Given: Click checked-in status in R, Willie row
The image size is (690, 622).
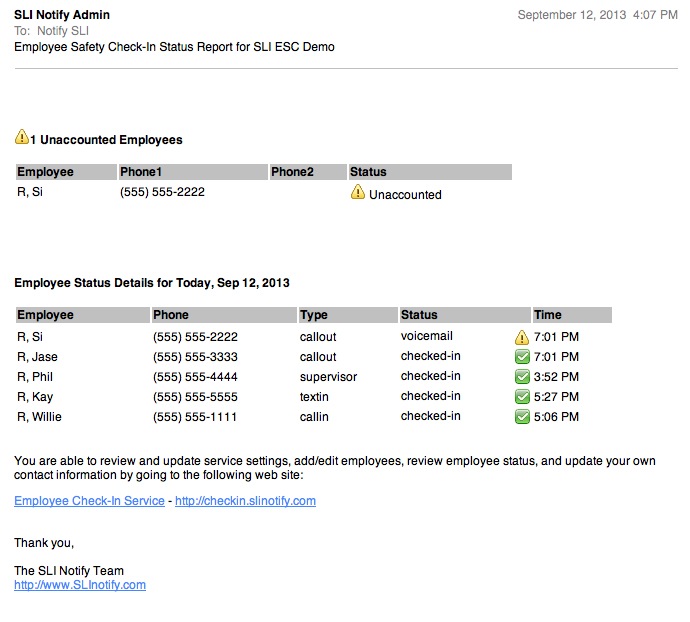Looking at the screenshot, I should pos(431,416).
